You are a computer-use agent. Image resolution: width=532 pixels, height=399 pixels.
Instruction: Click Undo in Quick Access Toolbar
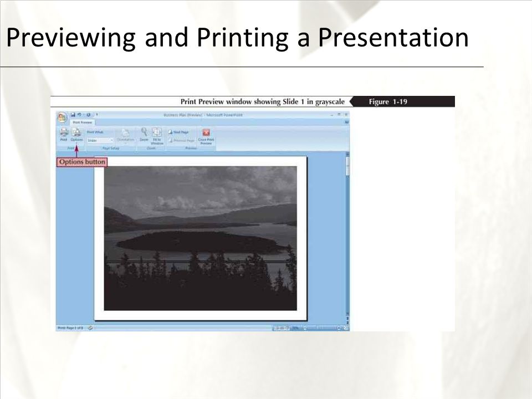click(79, 115)
